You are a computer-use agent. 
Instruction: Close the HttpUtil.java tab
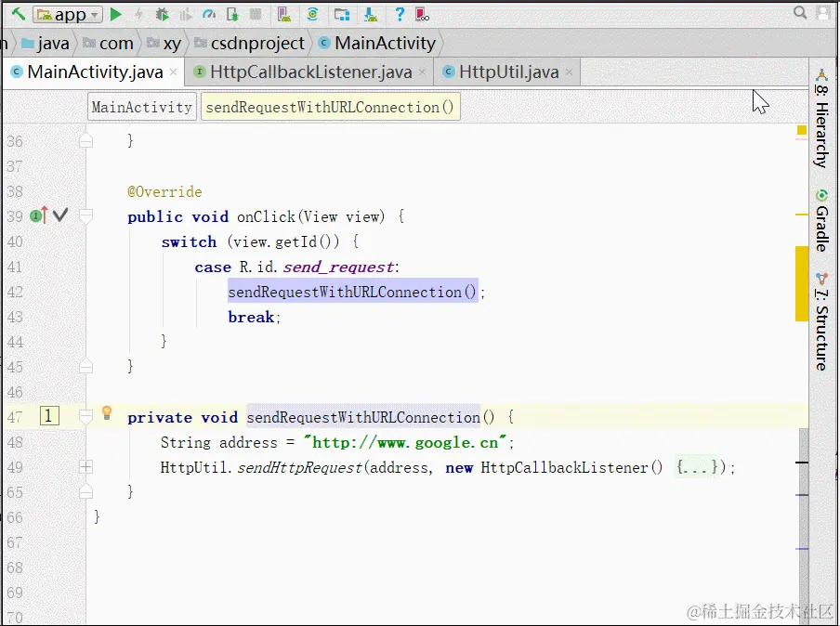pyautogui.click(x=569, y=72)
